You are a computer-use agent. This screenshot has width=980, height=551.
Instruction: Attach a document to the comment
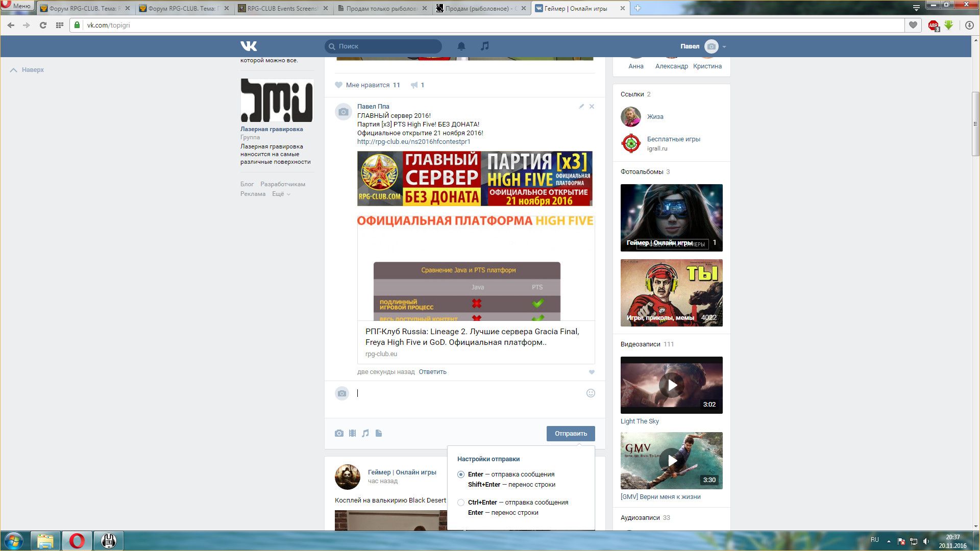point(379,433)
